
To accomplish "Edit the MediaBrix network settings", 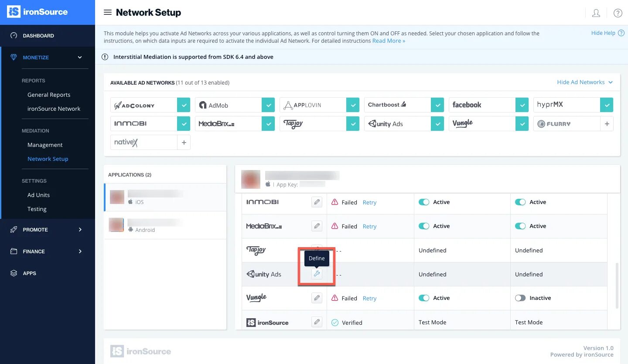I will point(317,226).
